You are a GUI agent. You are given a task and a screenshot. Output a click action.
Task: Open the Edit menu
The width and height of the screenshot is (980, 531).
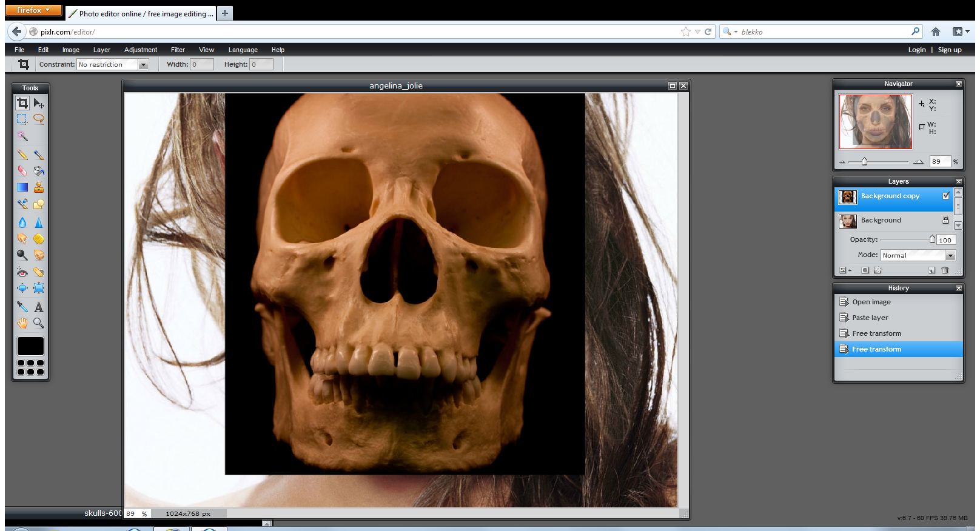(43, 50)
